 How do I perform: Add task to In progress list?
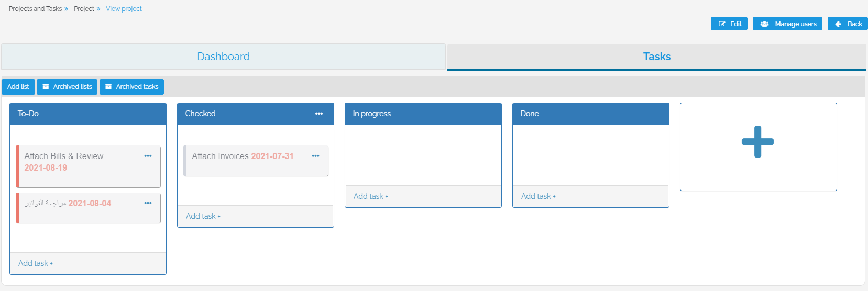pos(370,196)
